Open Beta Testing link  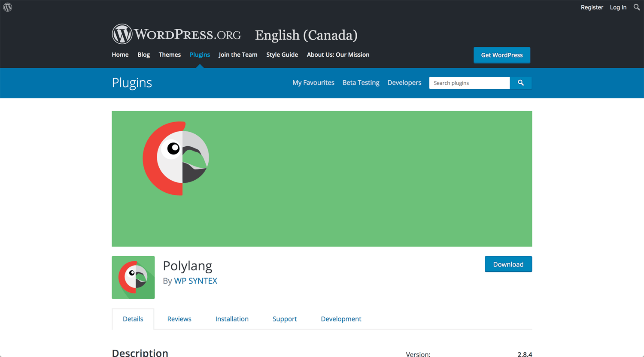[x=361, y=83]
